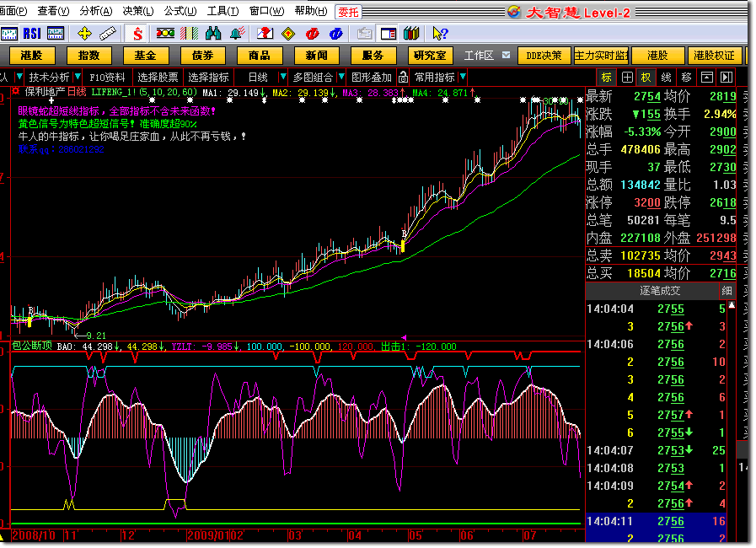
Task: Select the yellow four-arrow move tool
Action: [x=84, y=33]
